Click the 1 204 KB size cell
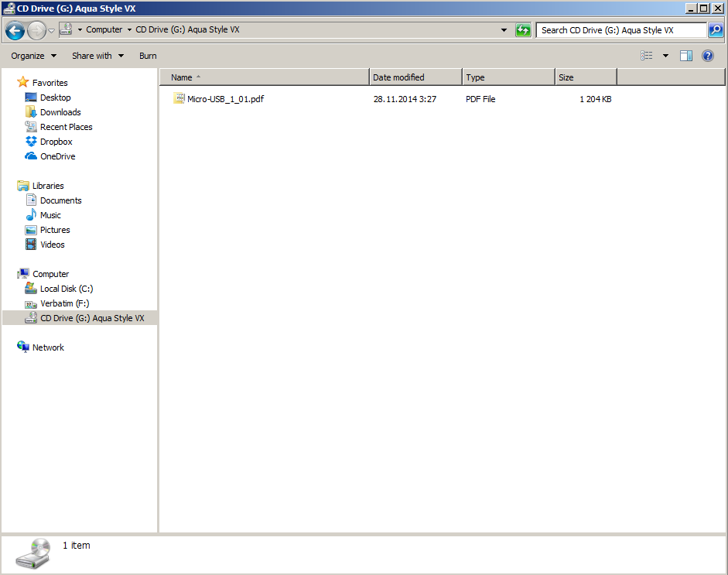The image size is (728, 575). [595, 99]
